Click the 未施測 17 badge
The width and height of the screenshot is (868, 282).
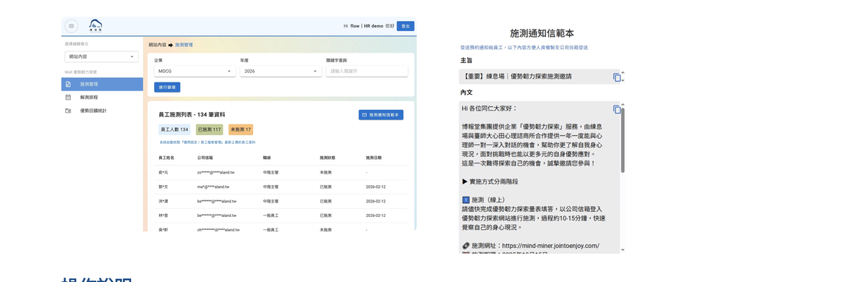(x=241, y=129)
